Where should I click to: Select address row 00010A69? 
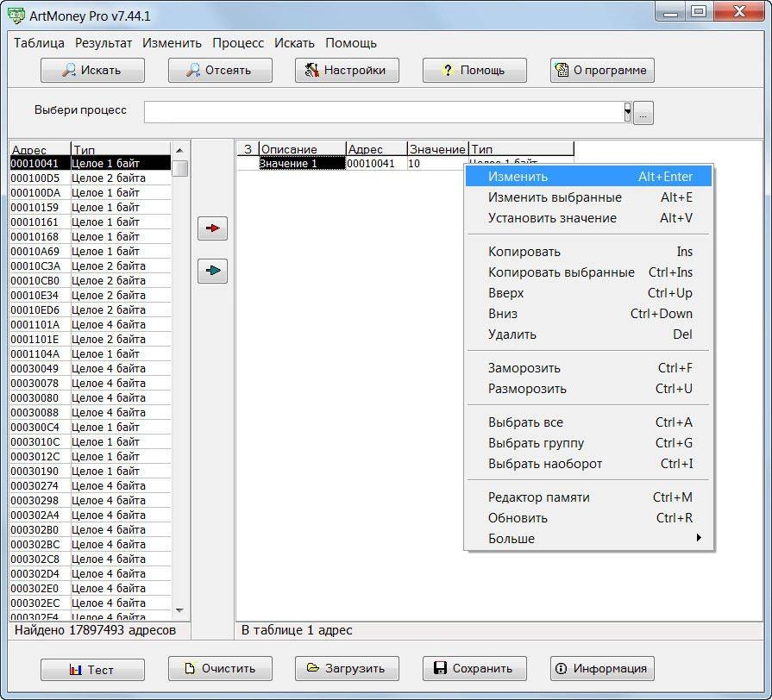pyautogui.click(x=91, y=251)
